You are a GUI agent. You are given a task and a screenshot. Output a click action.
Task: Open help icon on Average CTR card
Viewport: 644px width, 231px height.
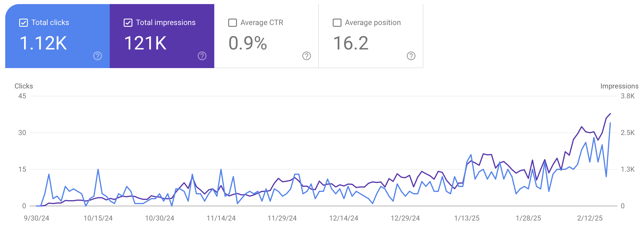click(x=307, y=56)
